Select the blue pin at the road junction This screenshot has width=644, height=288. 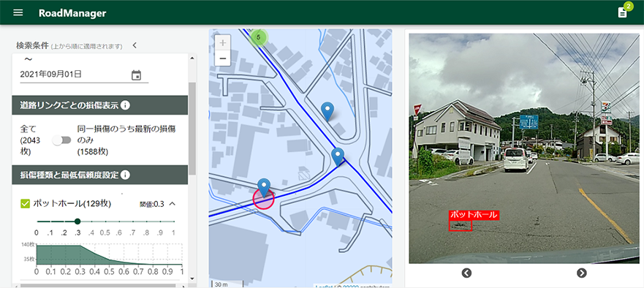[x=338, y=157]
